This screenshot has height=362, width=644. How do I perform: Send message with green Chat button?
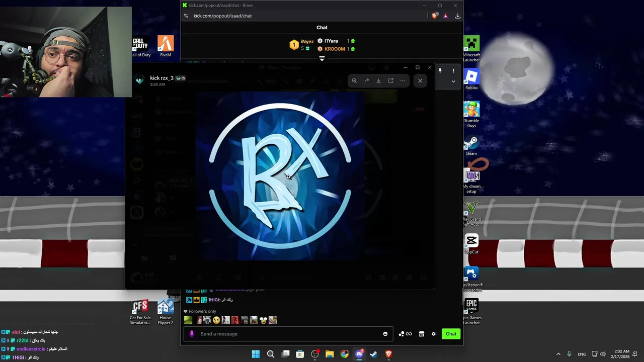click(451, 334)
